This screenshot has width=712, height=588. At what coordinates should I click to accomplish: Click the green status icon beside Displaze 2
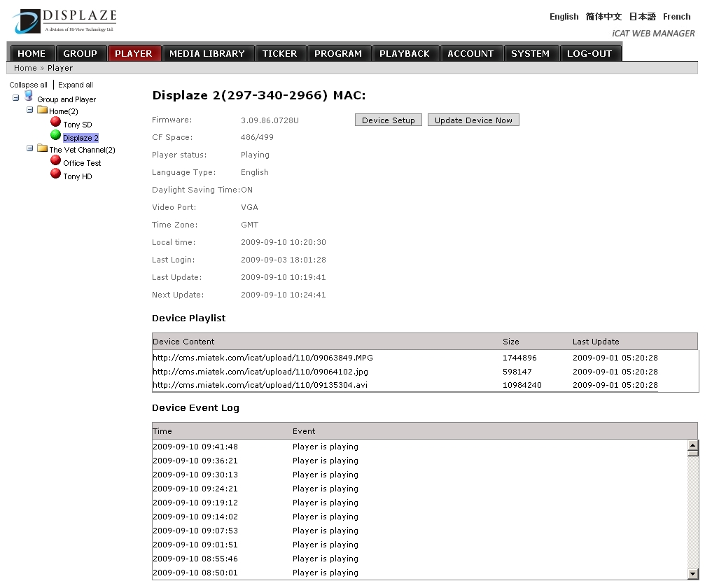(x=55, y=135)
